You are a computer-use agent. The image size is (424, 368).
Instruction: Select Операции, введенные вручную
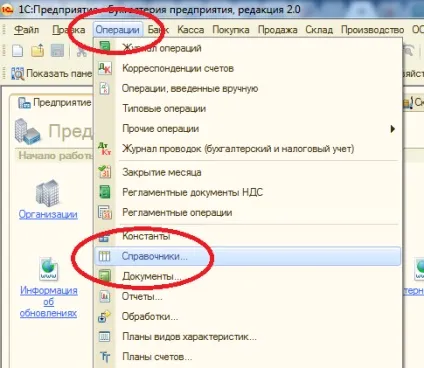(248, 89)
